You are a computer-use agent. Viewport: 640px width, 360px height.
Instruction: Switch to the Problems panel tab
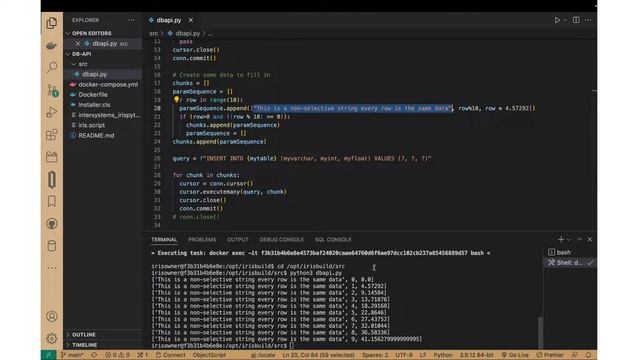click(x=202, y=240)
